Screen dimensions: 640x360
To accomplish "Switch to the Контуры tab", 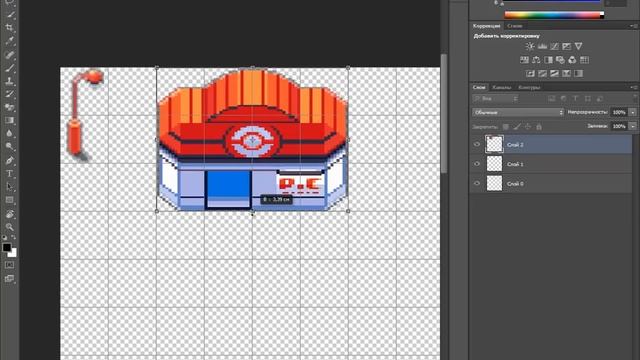I will (x=529, y=87).
